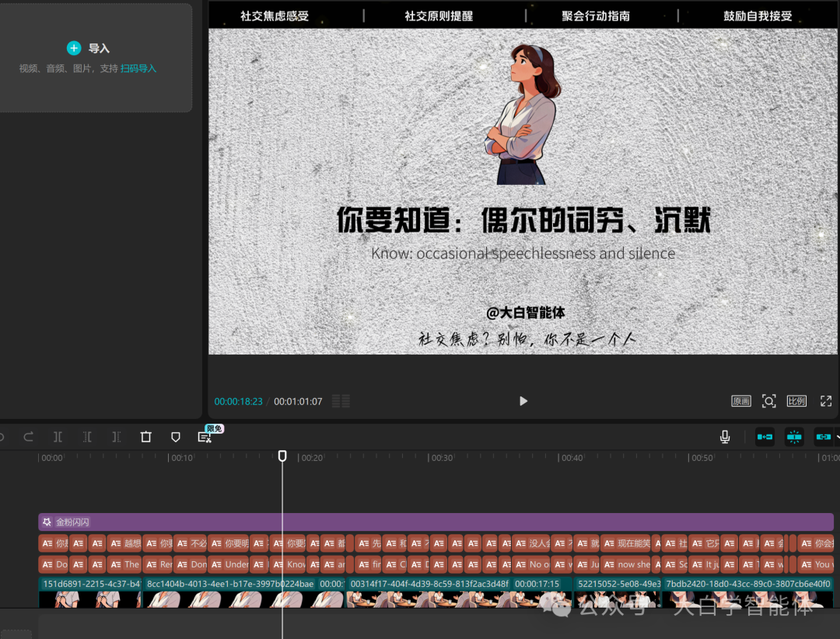Trim clip right of playhead
840x639 pixels.
116,437
